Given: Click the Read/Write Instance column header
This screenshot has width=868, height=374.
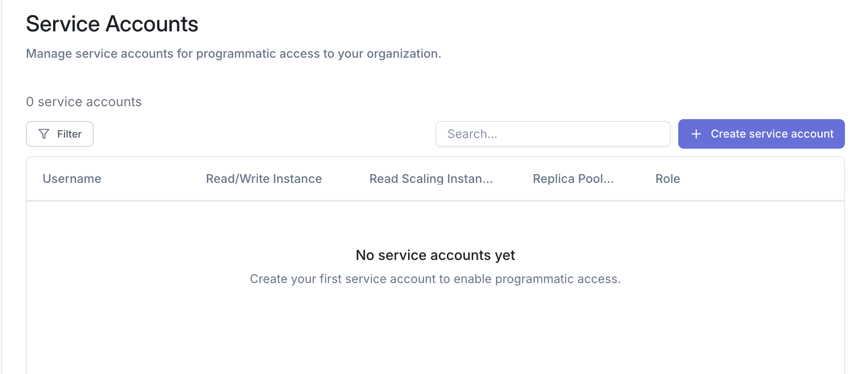Looking at the screenshot, I should [x=264, y=179].
